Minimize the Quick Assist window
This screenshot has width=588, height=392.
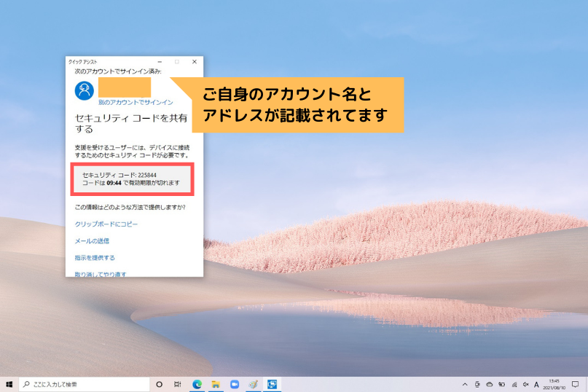(x=160, y=61)
